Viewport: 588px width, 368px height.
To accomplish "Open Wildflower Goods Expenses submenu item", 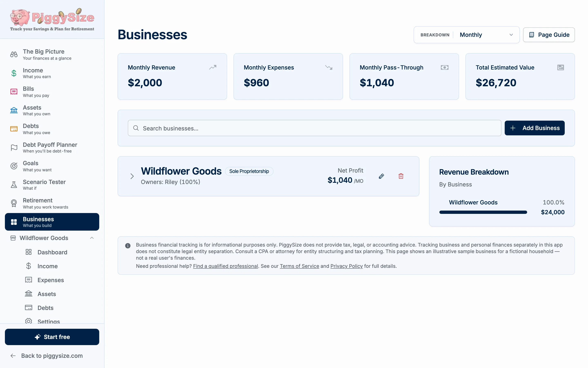I will tap(51, 280).
